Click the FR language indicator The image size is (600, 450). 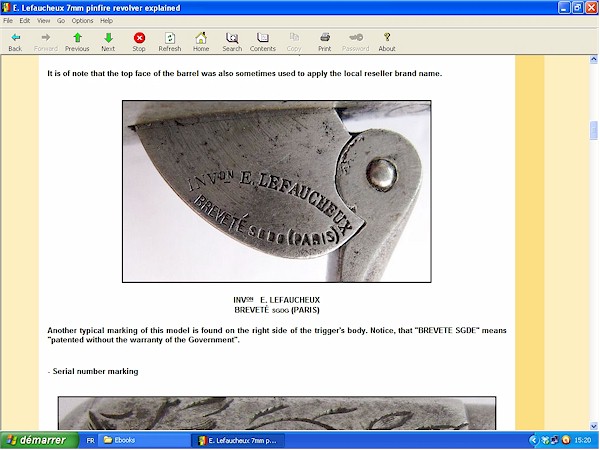(90, 440)
